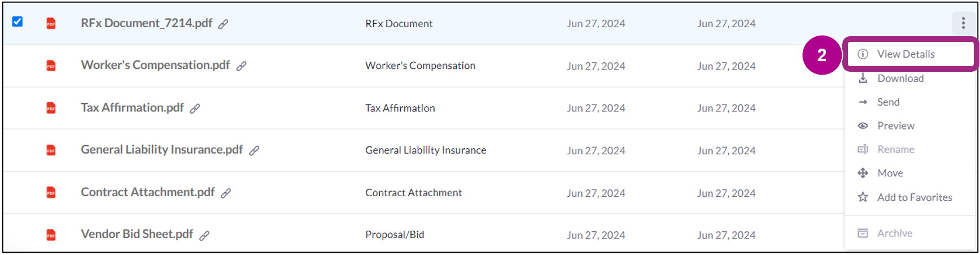Image resolution: width=980 pixels, height=255 pixels.
Task: Click the PDF icon for Worker's Compensation.pdf
Action: point(51,66)
